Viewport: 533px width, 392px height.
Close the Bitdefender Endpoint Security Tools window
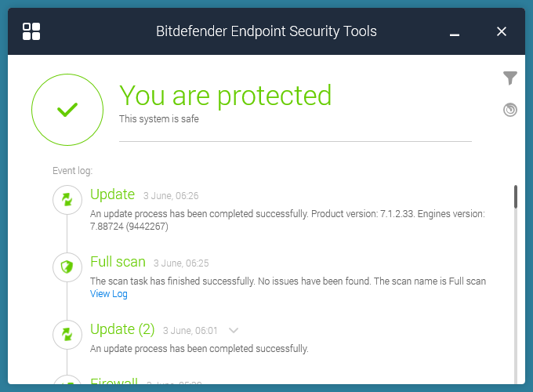502,31
